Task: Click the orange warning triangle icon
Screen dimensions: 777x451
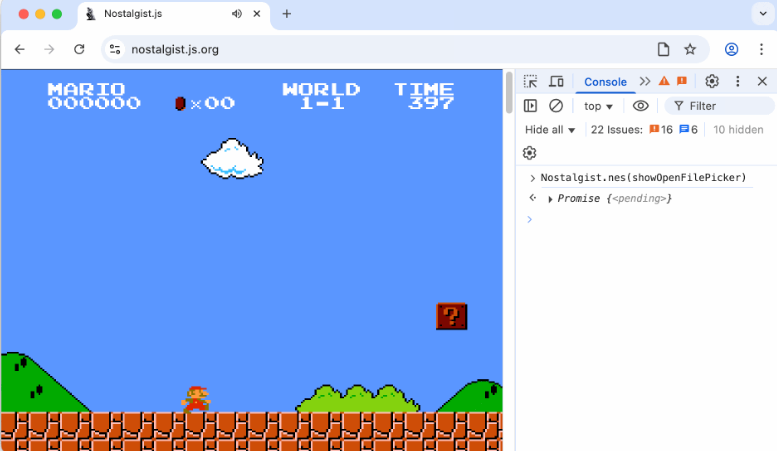Action: point(664,81)
